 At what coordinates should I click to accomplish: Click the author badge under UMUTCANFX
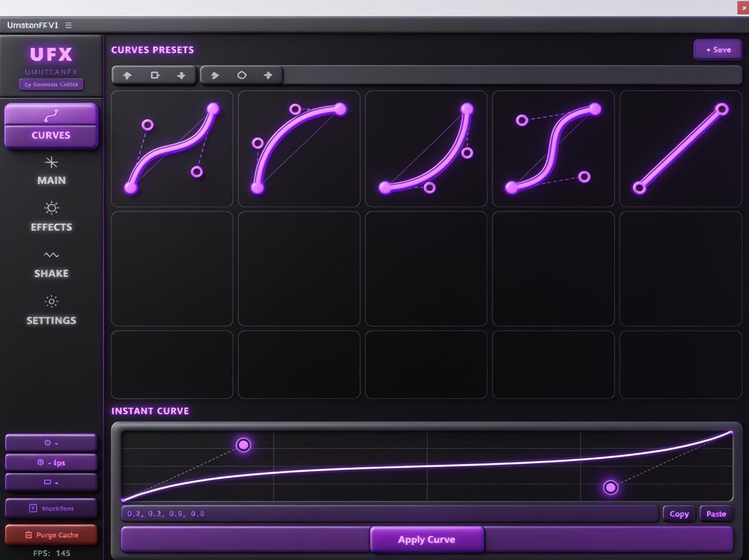(51, 85)
